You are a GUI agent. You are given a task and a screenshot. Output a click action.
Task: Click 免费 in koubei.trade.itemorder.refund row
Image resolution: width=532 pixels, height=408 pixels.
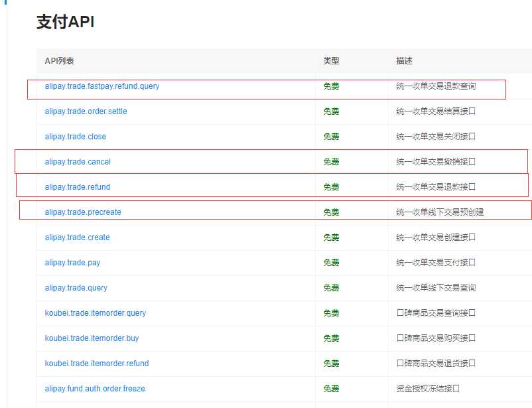331,364
